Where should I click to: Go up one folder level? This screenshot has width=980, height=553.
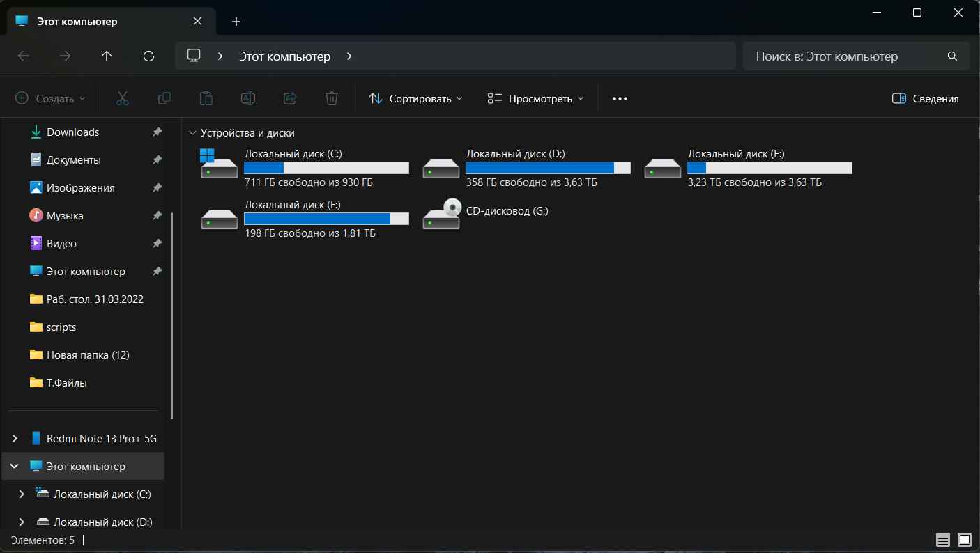[x=107, y=56]
